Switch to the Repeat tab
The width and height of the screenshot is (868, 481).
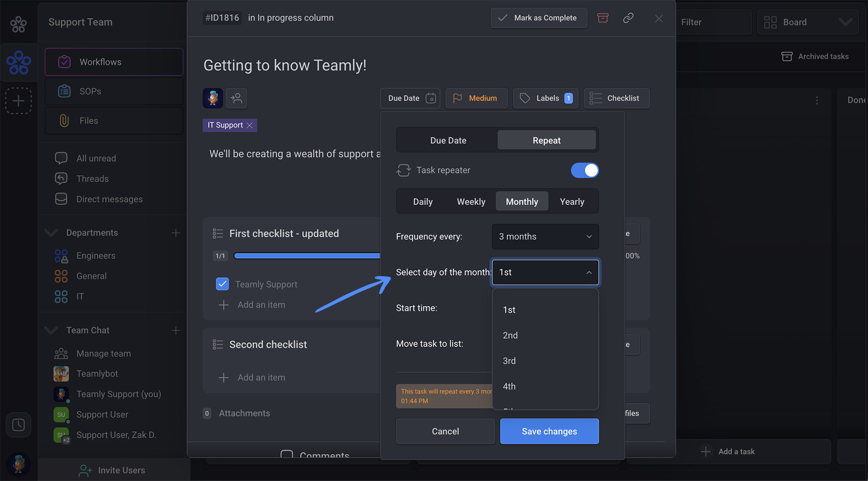tap(546, 140)
